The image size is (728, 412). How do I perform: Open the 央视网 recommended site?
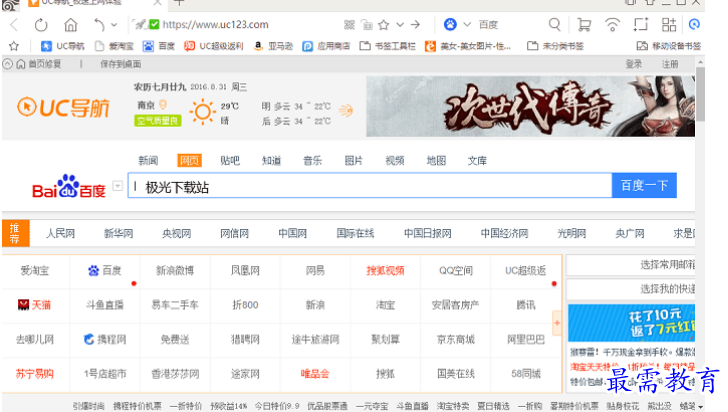tap(176, 233)
